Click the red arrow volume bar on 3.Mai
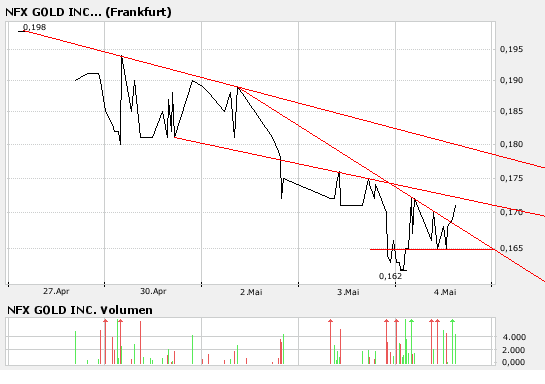545x384 pixels. click(x=331, y=342)
